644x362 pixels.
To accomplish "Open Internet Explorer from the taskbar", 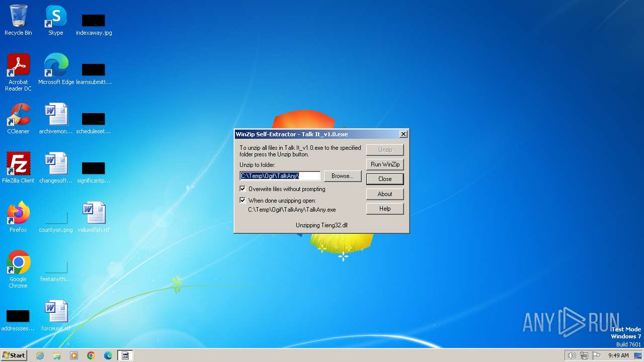I will [x=40, y=355].
